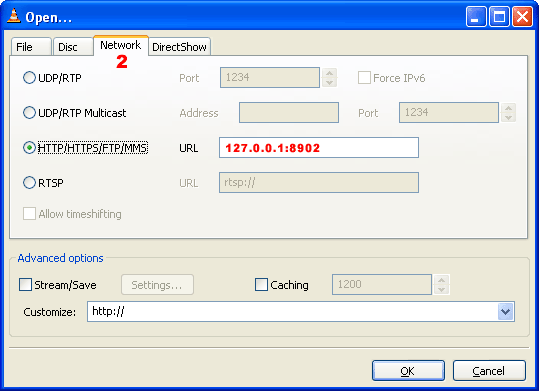This screenshot has height=391, width=539.
Task: Click the UDP/RTP Port field
Action: tap(270, 77)
